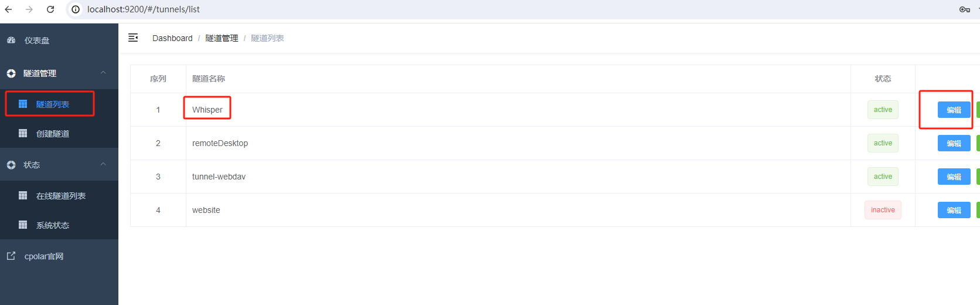Collapse the 状态 menu chevron

click(103, 164)
